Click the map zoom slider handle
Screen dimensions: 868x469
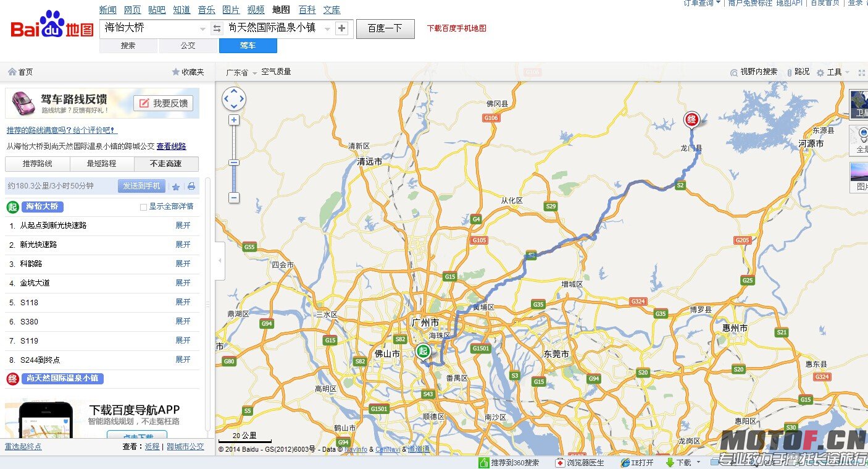pos(234,163)
